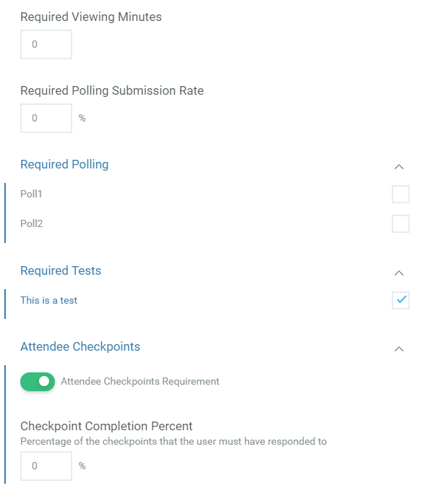Click the Required Tests section heading
Screen dimensions: 433x504
(61, 270)
